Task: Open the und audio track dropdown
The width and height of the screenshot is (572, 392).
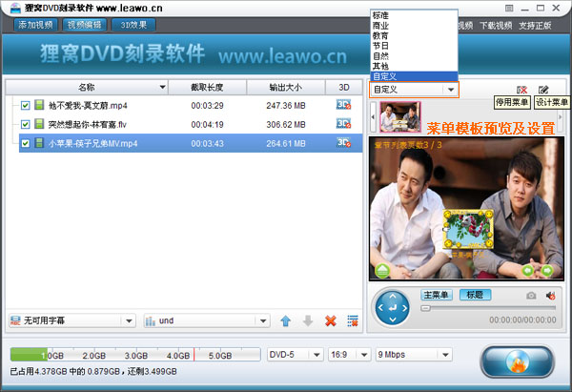Action: coord(207,320)
